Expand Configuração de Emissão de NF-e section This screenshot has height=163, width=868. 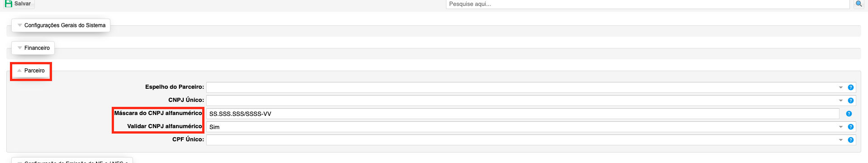pos(72,161)
